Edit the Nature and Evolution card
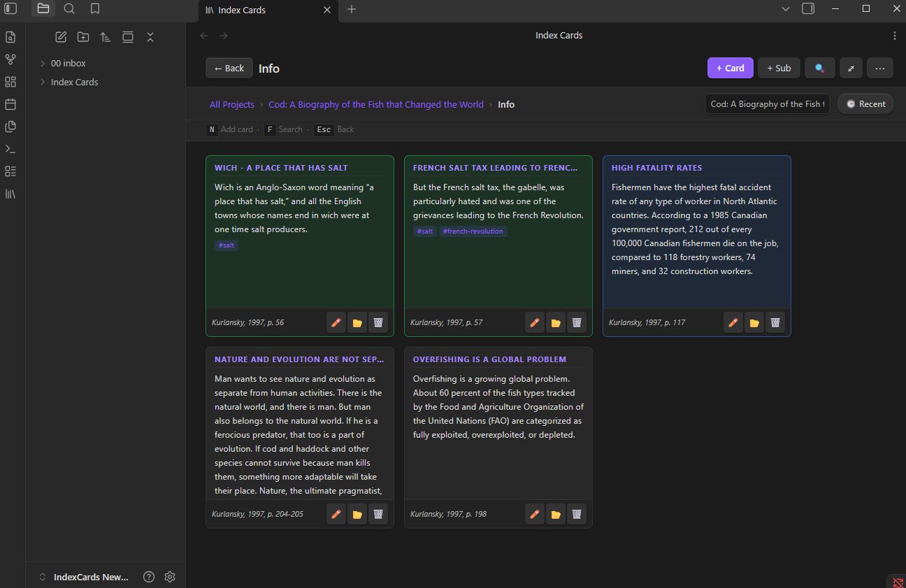The height and width of the screenshot is (588, 906). (336, 514)
